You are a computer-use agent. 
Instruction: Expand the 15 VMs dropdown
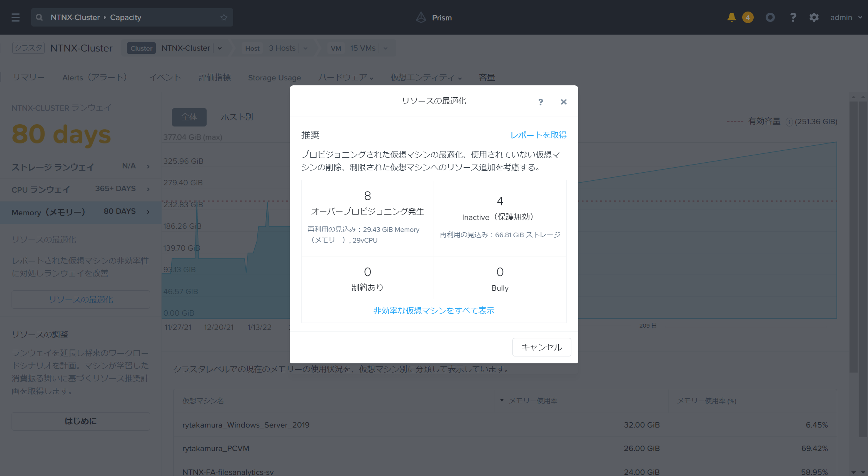pos(386,48)
